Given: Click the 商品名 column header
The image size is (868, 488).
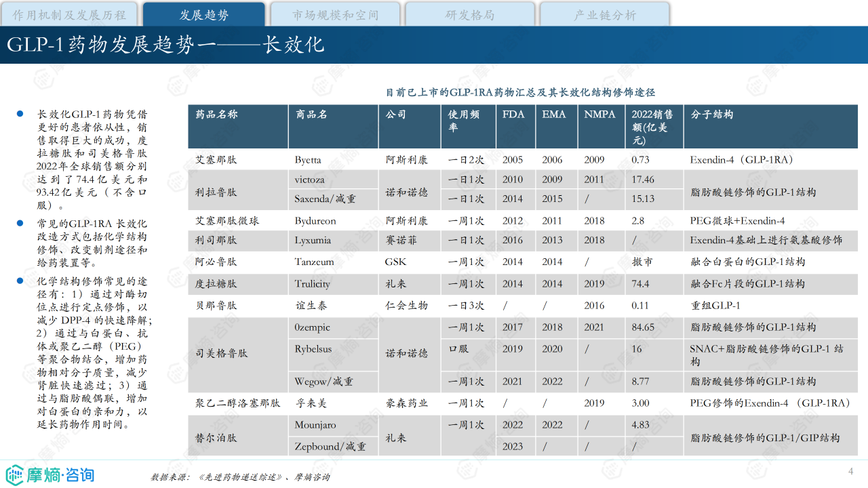Looking at the screenshot, I should point(333,127).
